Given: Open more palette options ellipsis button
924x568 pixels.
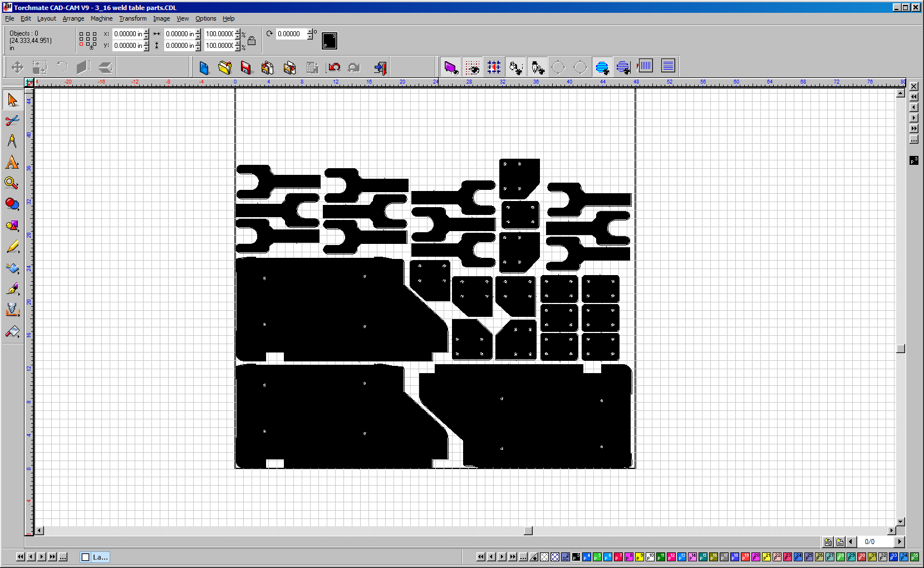Looking at the screenshot, I should pyautogui.click(x=523, y=557).
